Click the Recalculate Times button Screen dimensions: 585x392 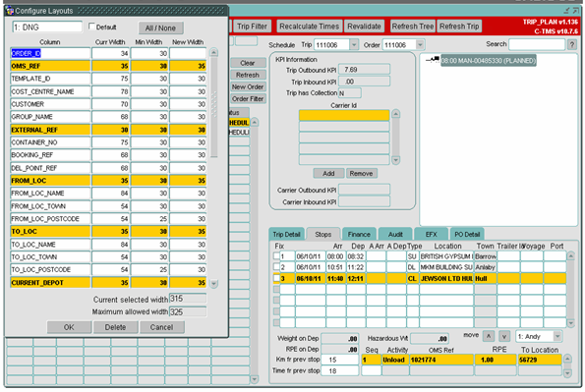click(x=310, y=27)
